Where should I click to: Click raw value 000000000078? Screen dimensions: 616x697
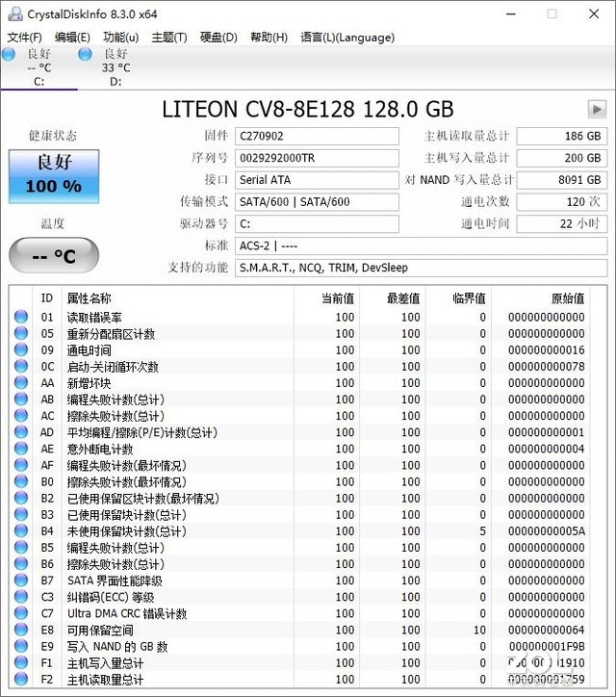(x=547, y=367)
